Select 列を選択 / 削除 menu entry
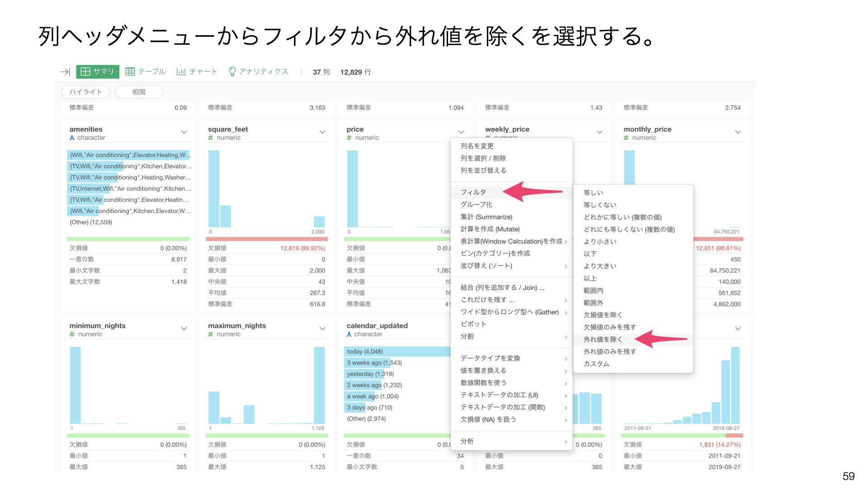This screenshot has width=868, height=488. click(511, 158)
